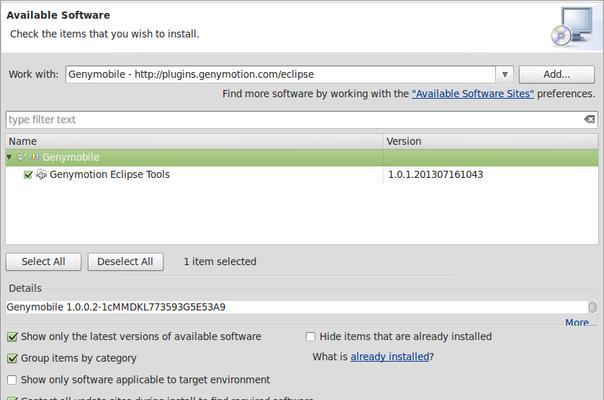Click the Genymotion Eclipse Tools plugin icon
This screenshot has height=400, width=604.
pyautogui.click(x=41, y=175)
